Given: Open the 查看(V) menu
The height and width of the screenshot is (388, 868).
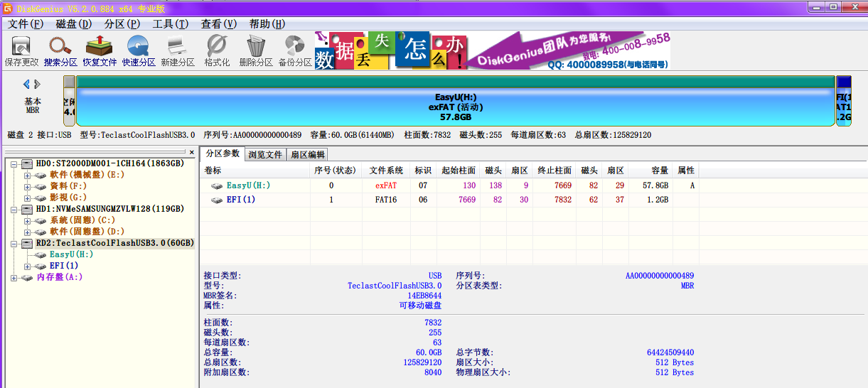Looking at the screenshot, I should 219,23.
